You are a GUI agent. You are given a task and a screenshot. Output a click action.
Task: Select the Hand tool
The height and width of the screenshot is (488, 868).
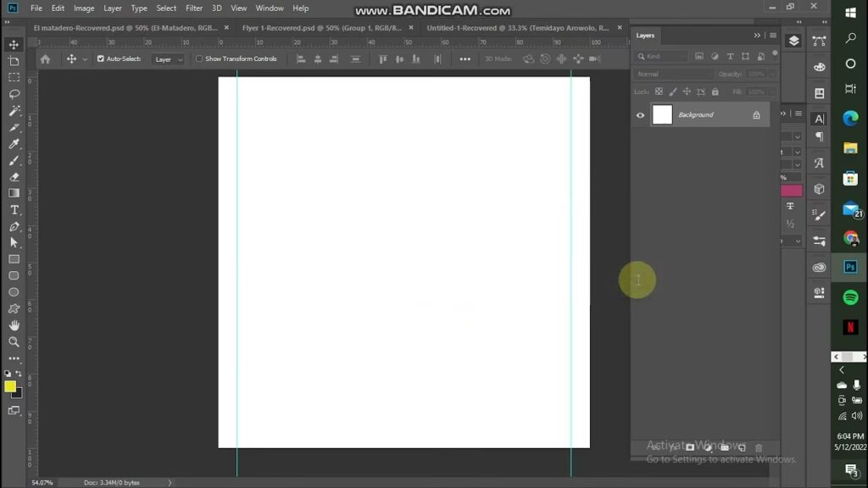click(x=14, y=325)
